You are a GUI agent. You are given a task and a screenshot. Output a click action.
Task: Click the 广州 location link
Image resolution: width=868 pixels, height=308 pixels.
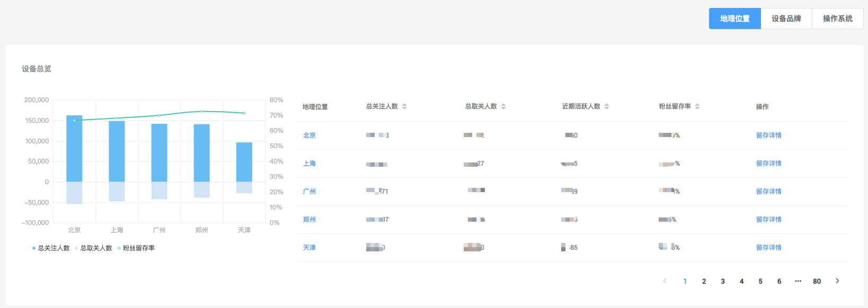tap(309, 192)
